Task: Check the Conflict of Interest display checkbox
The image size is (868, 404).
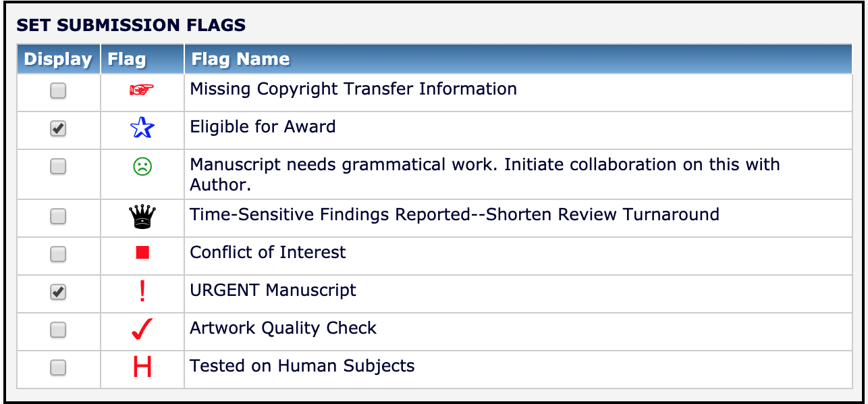Action: [58, 254]
